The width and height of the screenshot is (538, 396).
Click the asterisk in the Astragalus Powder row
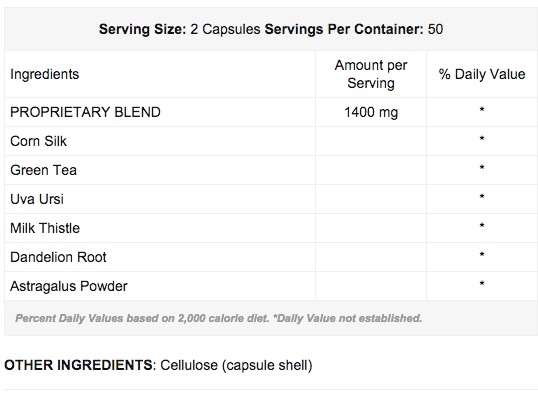[482, 284]
